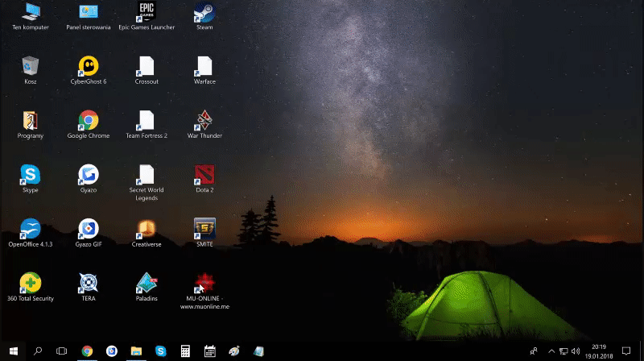Open Panel sterowania shortcut

point(89,15)
